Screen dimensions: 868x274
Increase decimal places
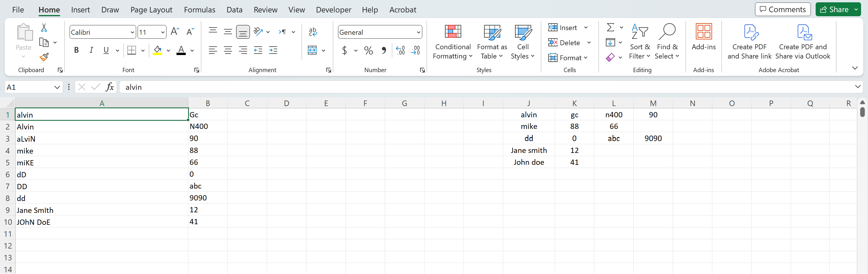click(400, 50)
